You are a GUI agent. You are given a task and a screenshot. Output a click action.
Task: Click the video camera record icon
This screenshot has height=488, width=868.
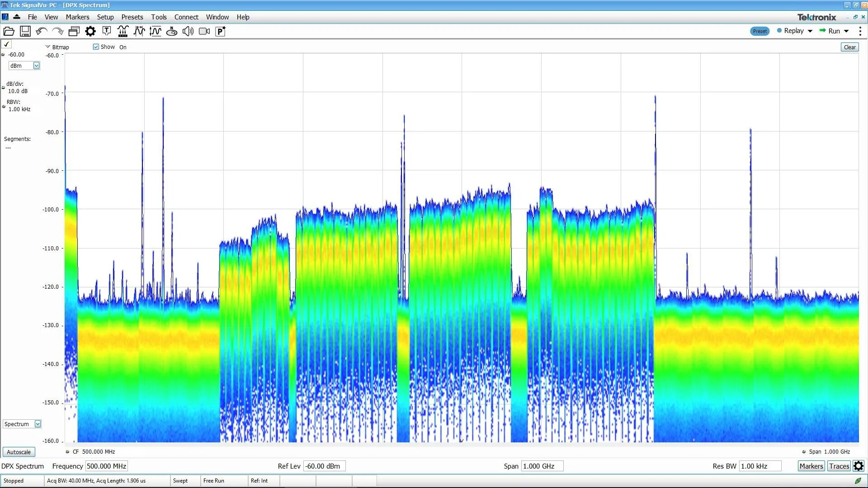pyautogui.click(x=204, y=31)
